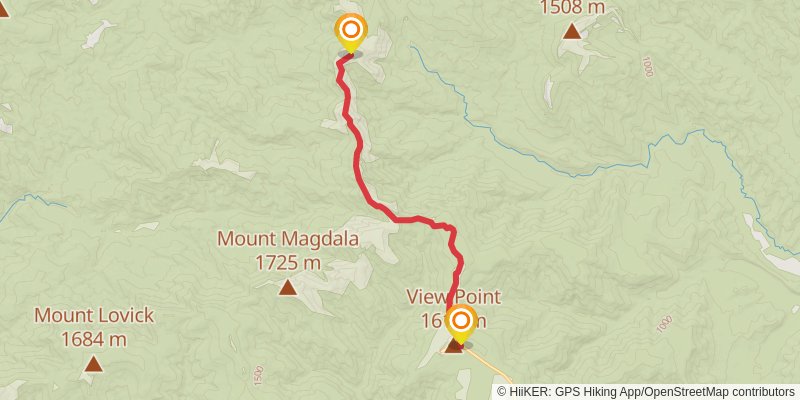The width and height of the screenshot is (800, 400).
Task: Click the trail end pin near View Point
Action: 461,324
